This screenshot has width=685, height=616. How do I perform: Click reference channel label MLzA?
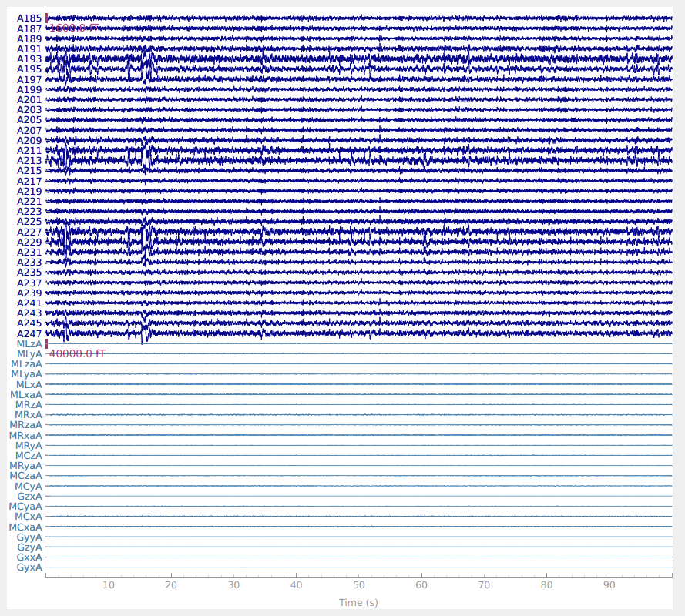[29, 343]
